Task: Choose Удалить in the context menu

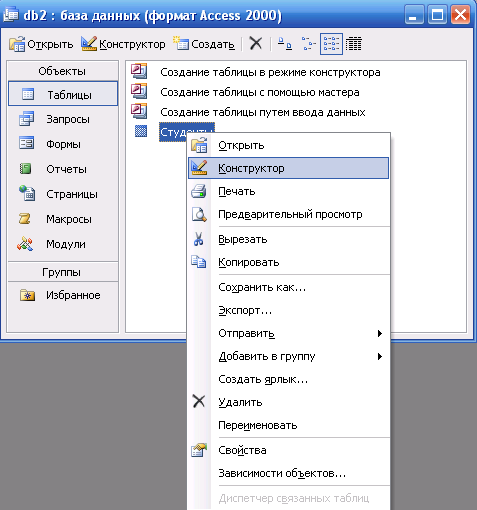Action: pos(289,402)
